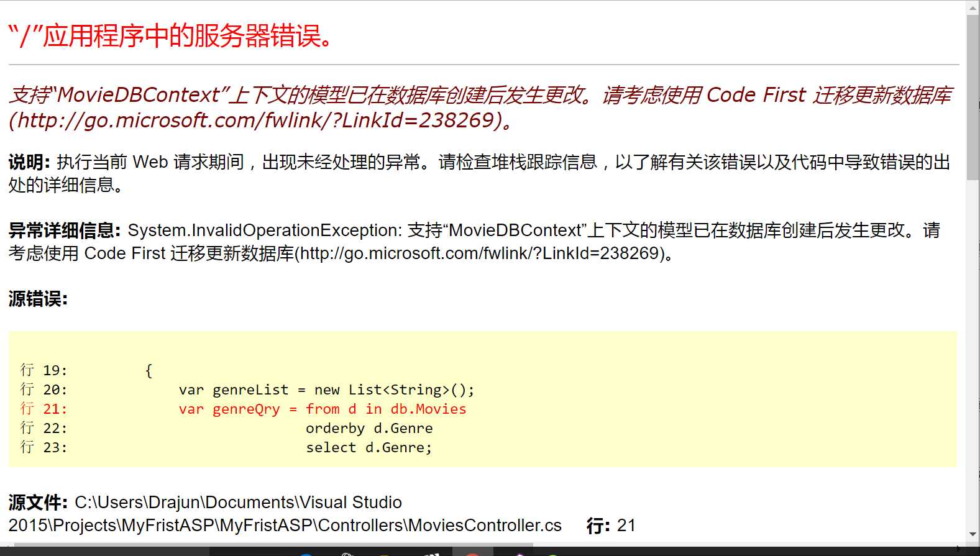Click code line 19 with opening brace

[87, 370]
